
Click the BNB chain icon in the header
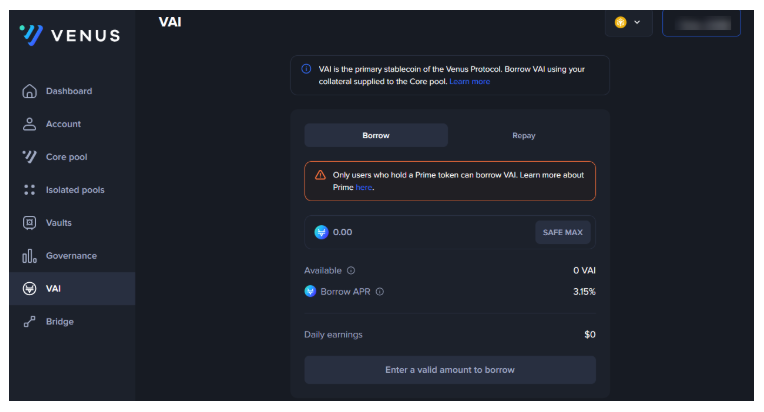[x=620, y=22]
